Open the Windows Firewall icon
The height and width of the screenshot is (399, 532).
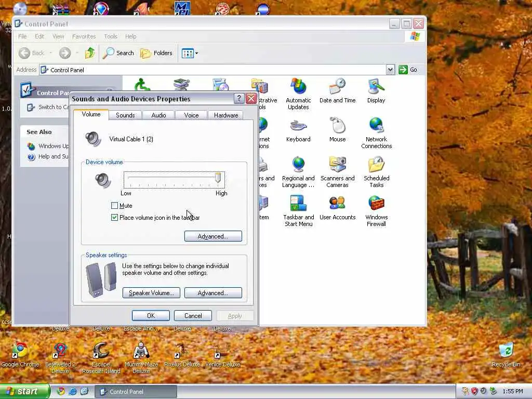pyautogui.click(x=376, y=211)
